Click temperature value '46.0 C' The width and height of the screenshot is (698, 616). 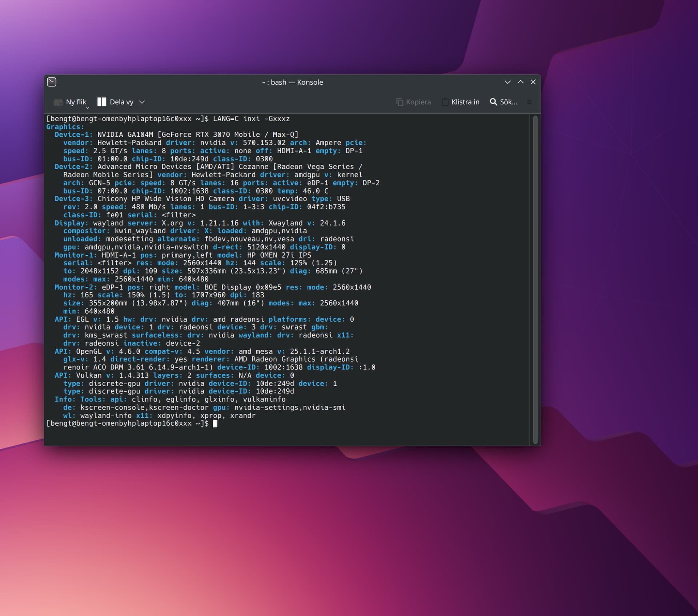(316, 191)
